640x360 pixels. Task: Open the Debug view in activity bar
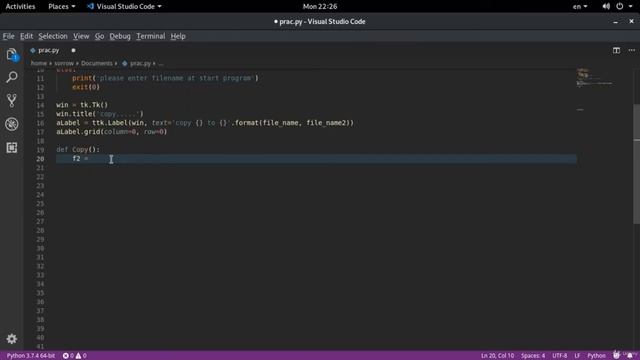pos(12,124)
